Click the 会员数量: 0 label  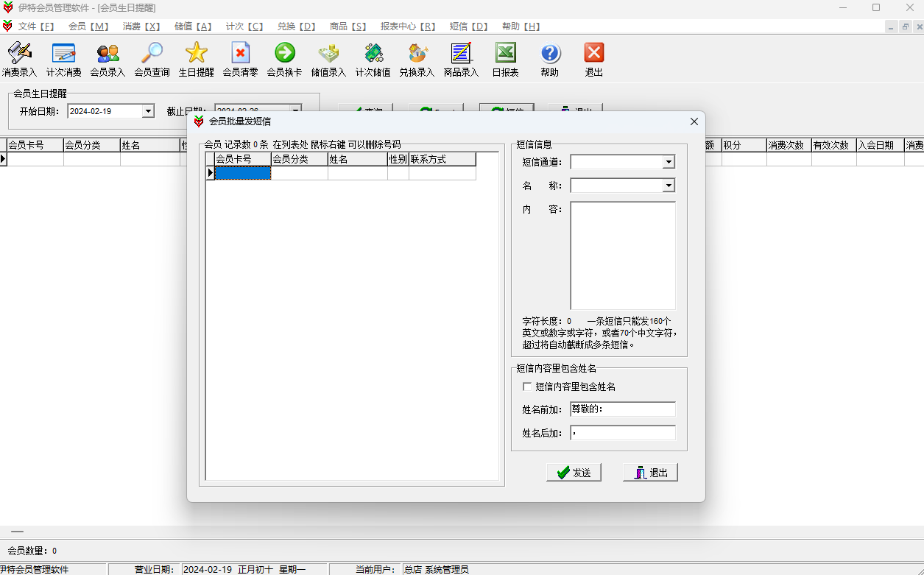point(32,551)
